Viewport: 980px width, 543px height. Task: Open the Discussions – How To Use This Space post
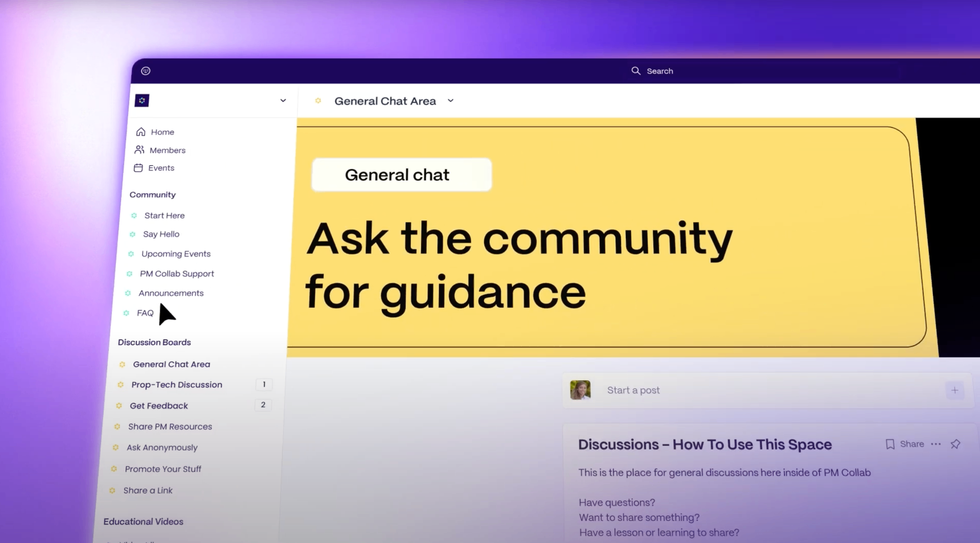point(704,445)
